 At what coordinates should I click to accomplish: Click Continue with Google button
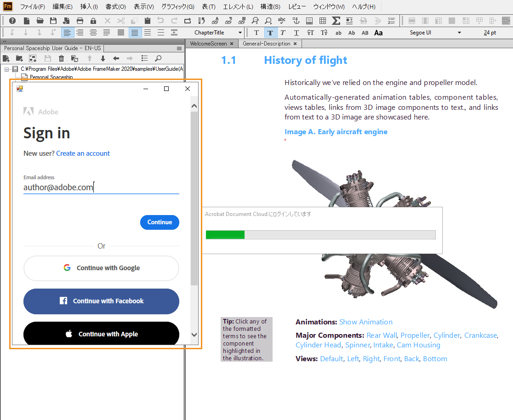(101, 268)
